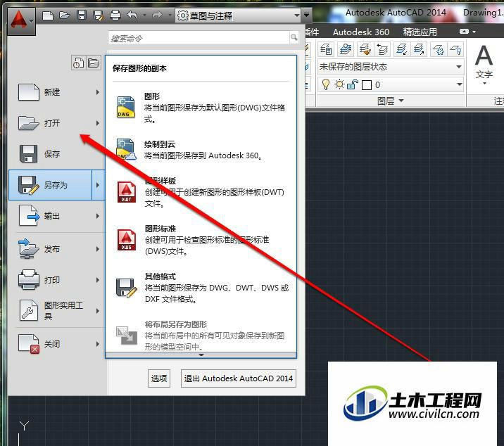Click the Redo arrow icon
Screen dimensions: 504x446
157,15
